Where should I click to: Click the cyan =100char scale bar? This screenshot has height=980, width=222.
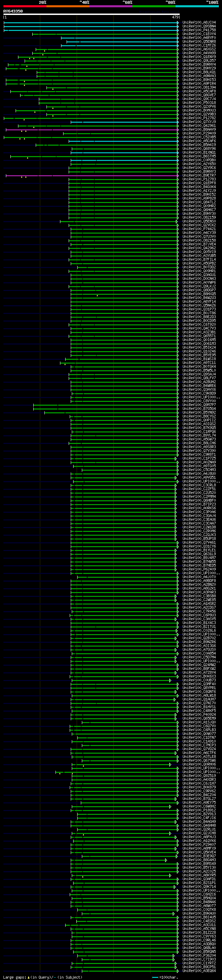pos(155,977)
